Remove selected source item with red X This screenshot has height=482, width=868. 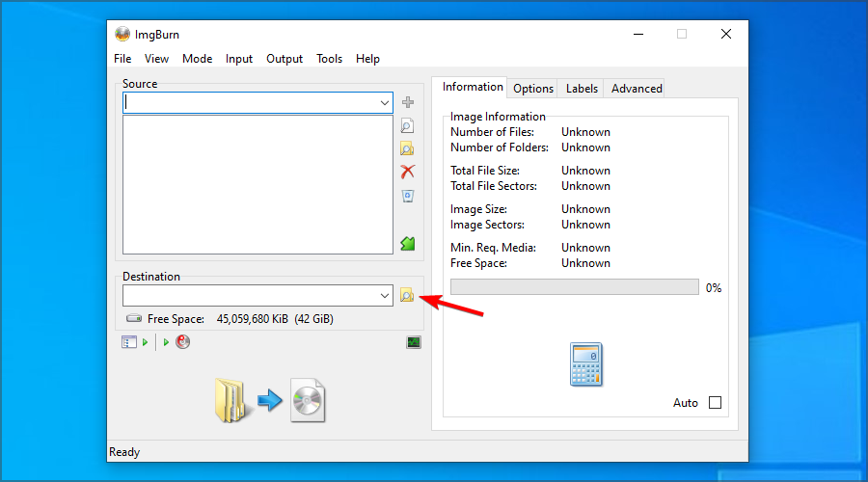point(408,172)
